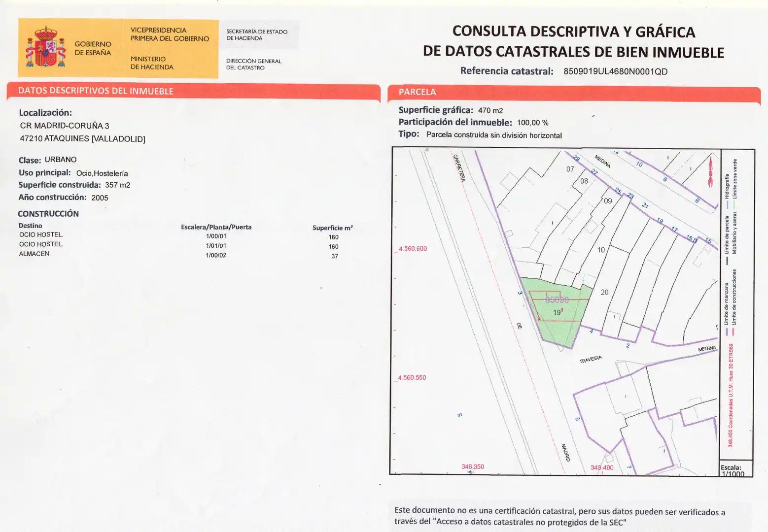Viewport: 768px width, 532px height.
Task: Click the 'Escala: 1/1000' scale label
Action: [733, 471]
